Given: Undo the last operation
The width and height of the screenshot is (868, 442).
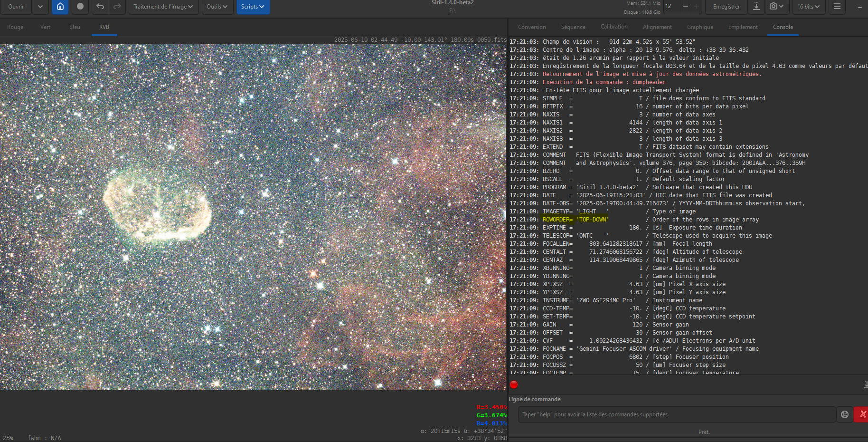Looking at the screenshot, I should point(100,7).
